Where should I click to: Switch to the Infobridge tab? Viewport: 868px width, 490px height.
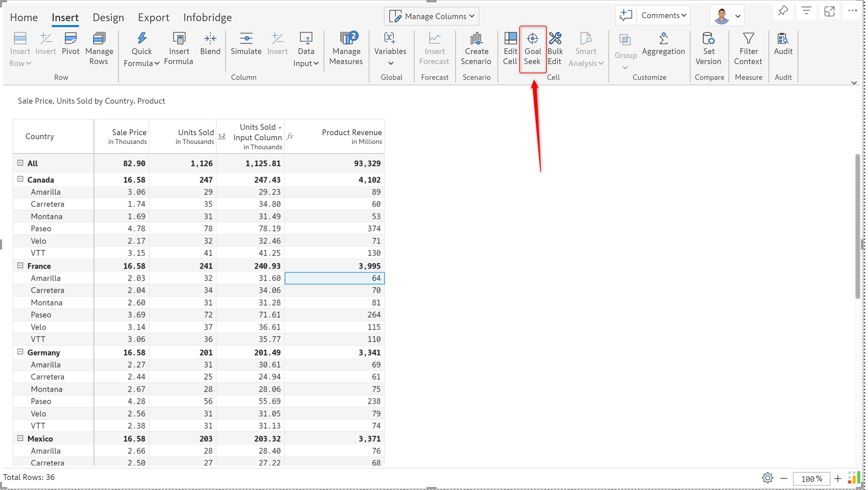point(208,17)
